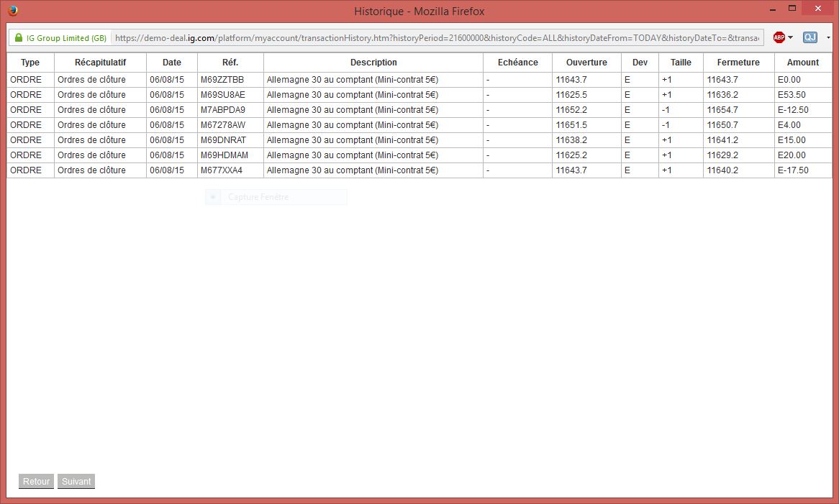839x504 pixels.
Task: Minimize the Historique Firefox window
Action: coord(772,9)
